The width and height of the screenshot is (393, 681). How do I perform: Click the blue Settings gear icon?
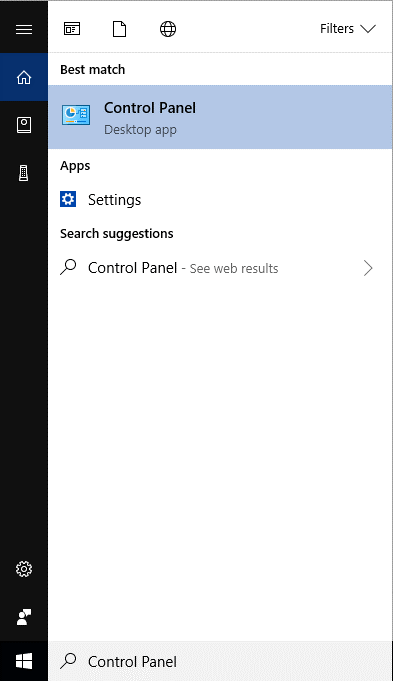point(68,199)
